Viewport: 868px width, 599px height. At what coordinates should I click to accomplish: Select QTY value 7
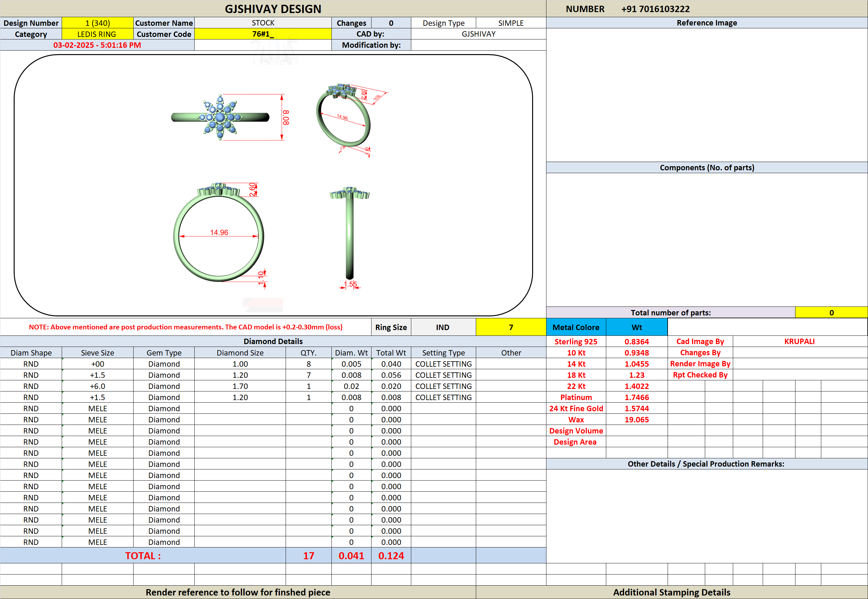(x=309, y=375)
